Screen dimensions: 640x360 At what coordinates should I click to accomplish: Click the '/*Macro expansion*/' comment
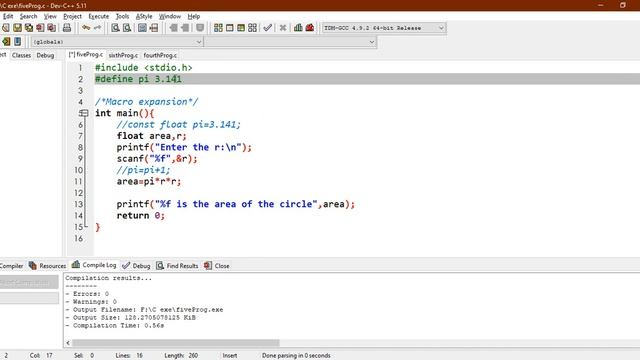[x=147, y=102]
